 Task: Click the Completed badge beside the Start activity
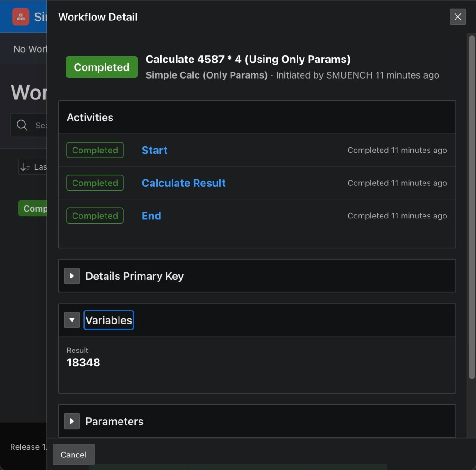pos(95,150)
